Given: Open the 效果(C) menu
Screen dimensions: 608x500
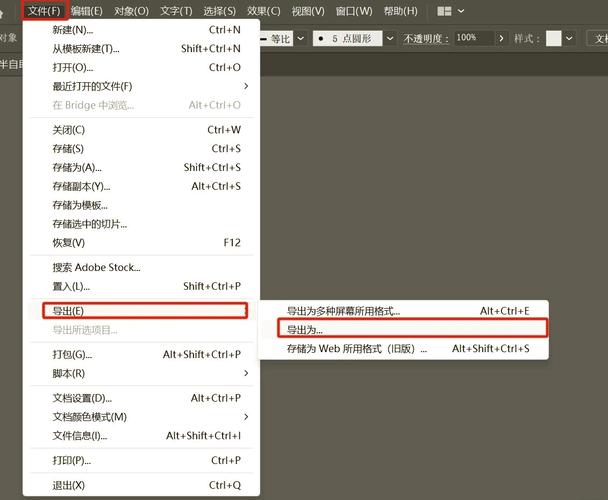Looking at the screenshot, I should click(x=263, y=11).
